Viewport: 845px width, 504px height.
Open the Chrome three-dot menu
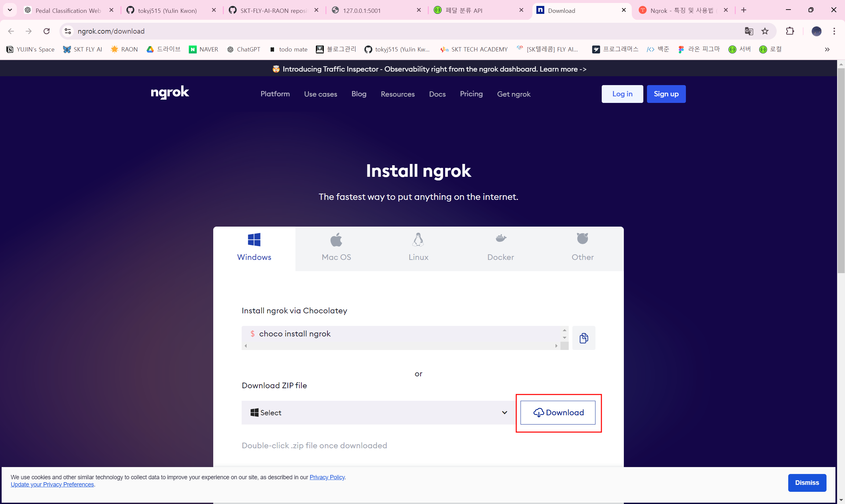834,31
